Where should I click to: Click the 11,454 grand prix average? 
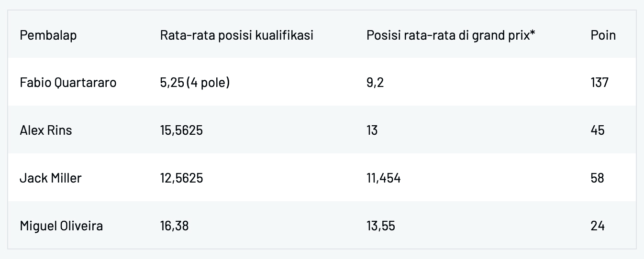point(384,178)
